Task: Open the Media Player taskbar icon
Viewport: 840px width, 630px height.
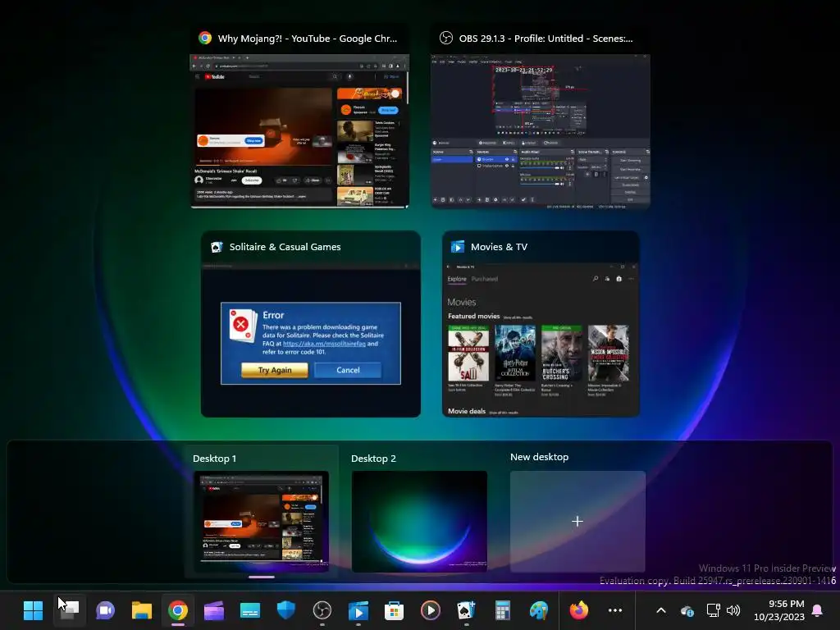Action: (430, 609)
